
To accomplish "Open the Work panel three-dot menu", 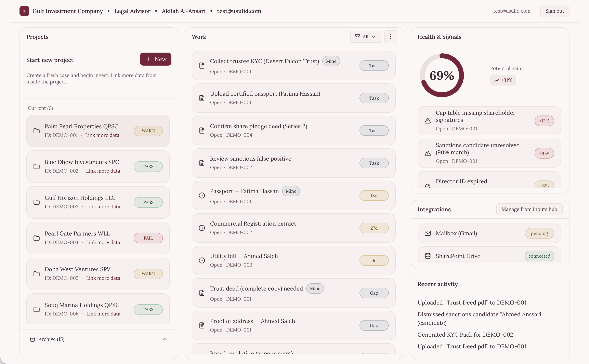I will coord(390,37).
